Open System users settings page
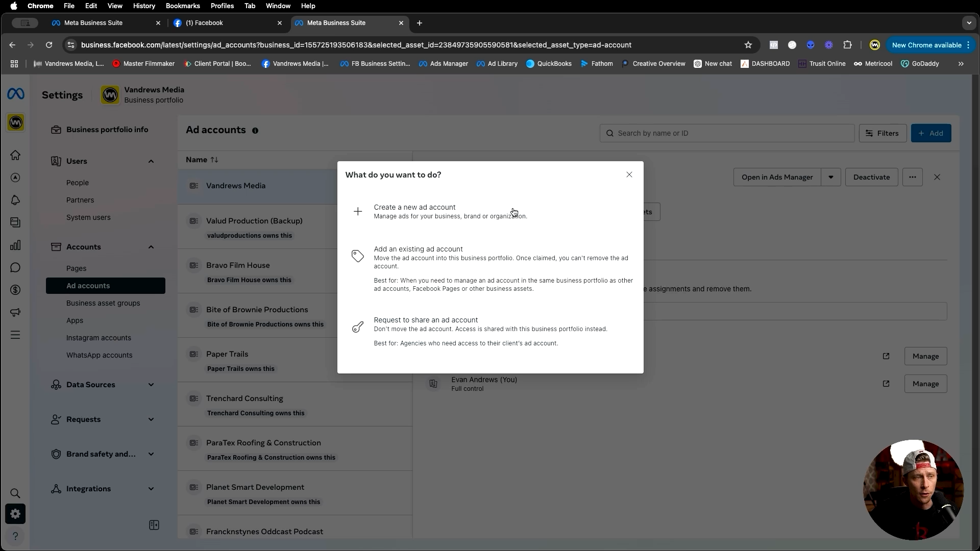The width and height of the screenshot is (980, 551). point(88,217)
